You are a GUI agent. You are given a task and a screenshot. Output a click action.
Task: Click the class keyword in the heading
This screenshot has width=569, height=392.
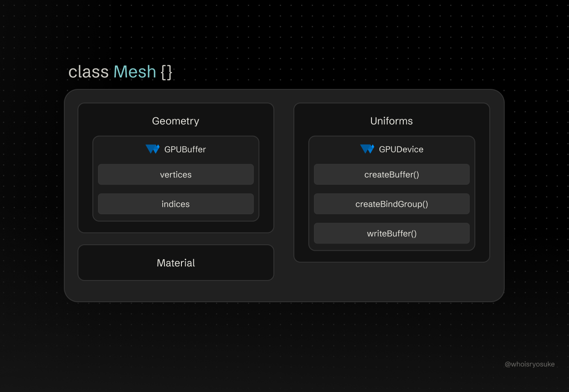[89, 72]
